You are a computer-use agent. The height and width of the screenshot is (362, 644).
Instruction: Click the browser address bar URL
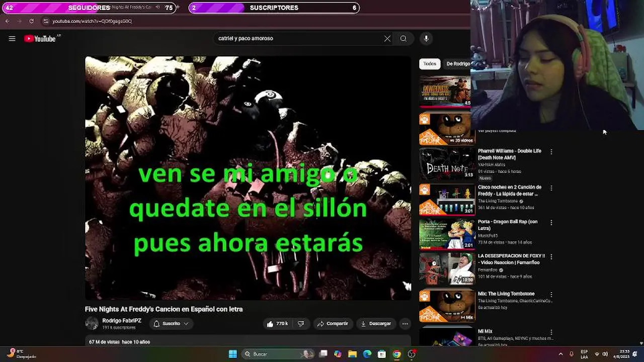tap(92, 21)
